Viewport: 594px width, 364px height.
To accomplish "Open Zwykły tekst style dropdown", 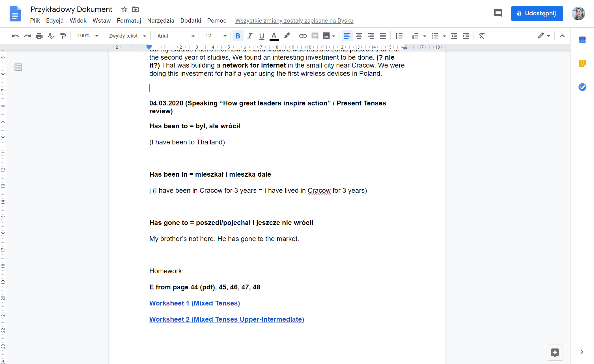I will pos(127,36).
